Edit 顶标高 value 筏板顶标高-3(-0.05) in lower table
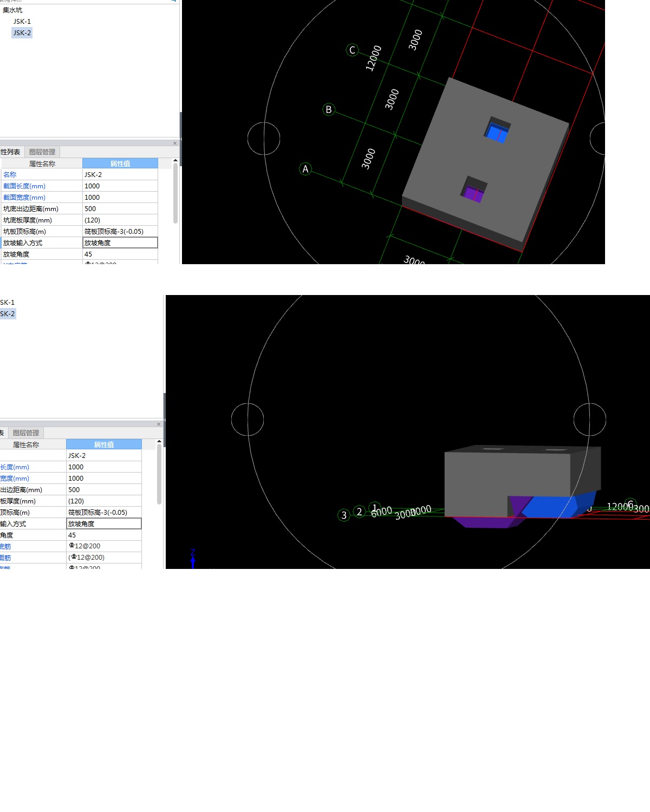The height and width of the screenshot is (812, 650). pos(104,513)
